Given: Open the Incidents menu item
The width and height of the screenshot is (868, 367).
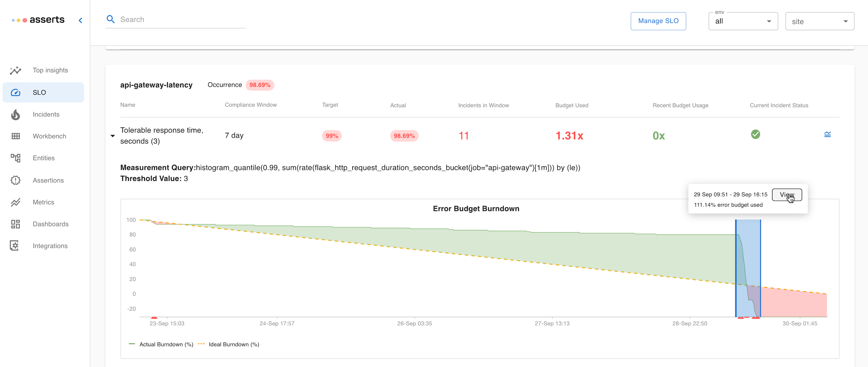Looking at the screenshot, I should pos(46,115).
